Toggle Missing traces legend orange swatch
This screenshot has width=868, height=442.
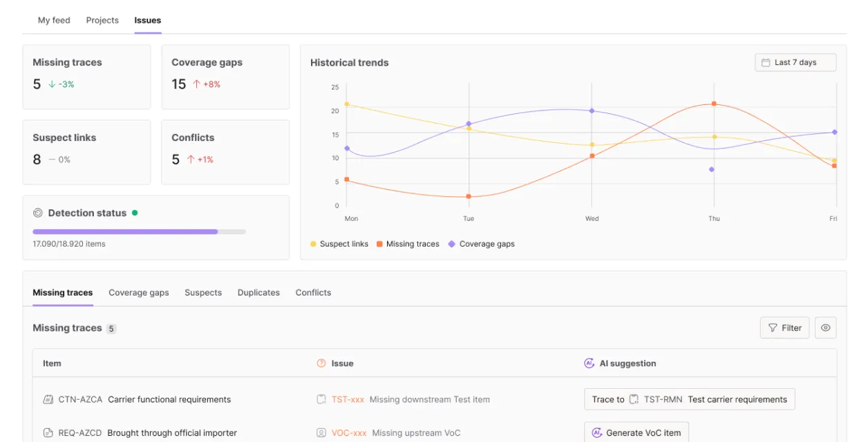(379, 244)
